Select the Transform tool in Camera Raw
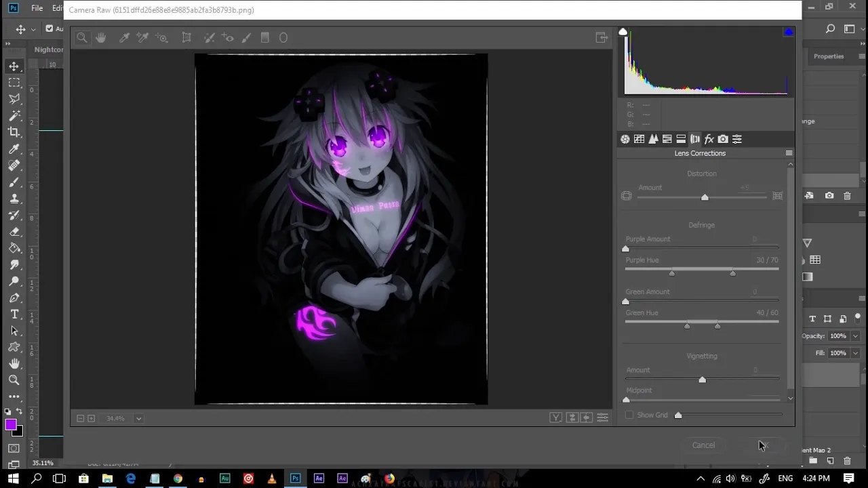This screenshot has height=488, width=868. (186, 38)
